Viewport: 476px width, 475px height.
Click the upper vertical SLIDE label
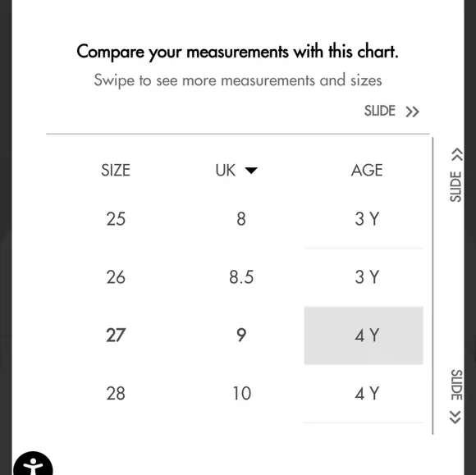pyautogui.click(x=455, y=187)
